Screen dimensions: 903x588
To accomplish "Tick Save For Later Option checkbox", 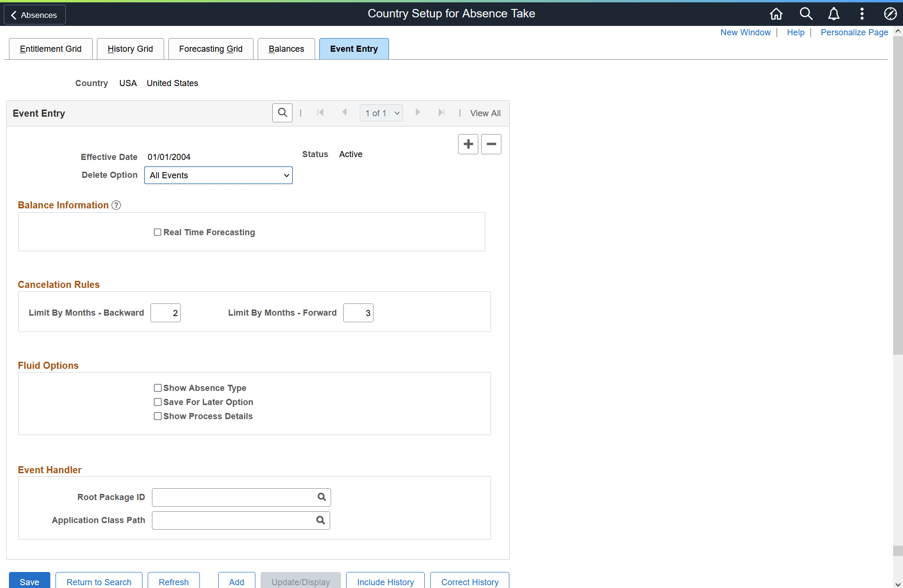I will 158,402.
